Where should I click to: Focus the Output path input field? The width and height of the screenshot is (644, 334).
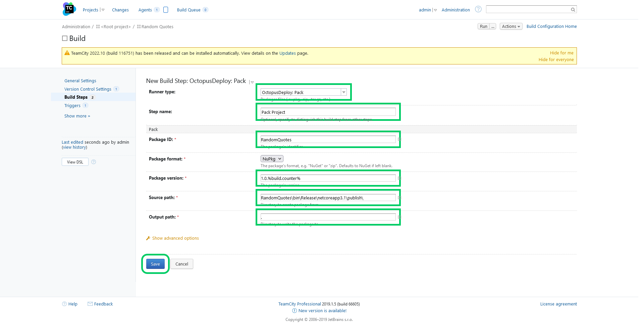point(328,217)
